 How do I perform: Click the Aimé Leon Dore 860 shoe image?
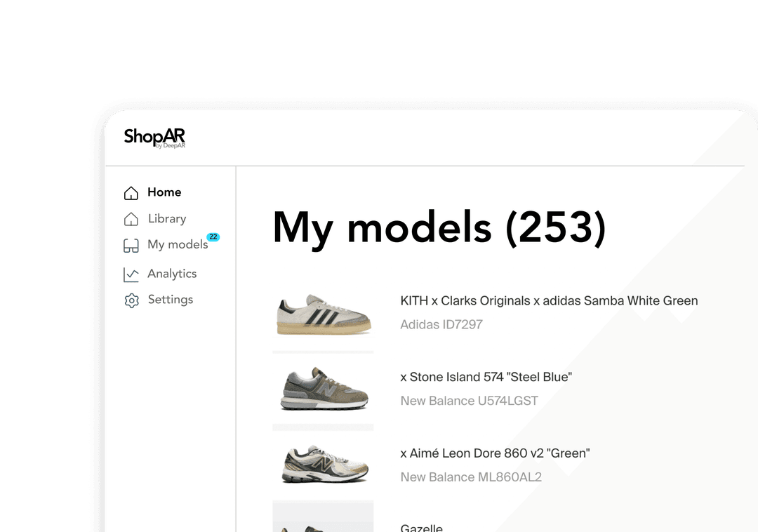coord(323,465)
